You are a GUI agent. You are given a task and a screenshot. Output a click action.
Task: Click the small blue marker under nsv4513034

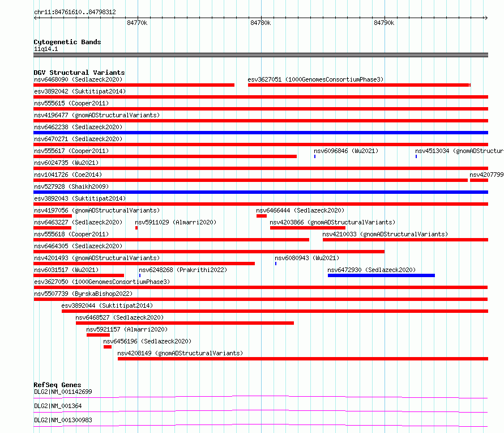pyautogui.click(x=416, y=156)
